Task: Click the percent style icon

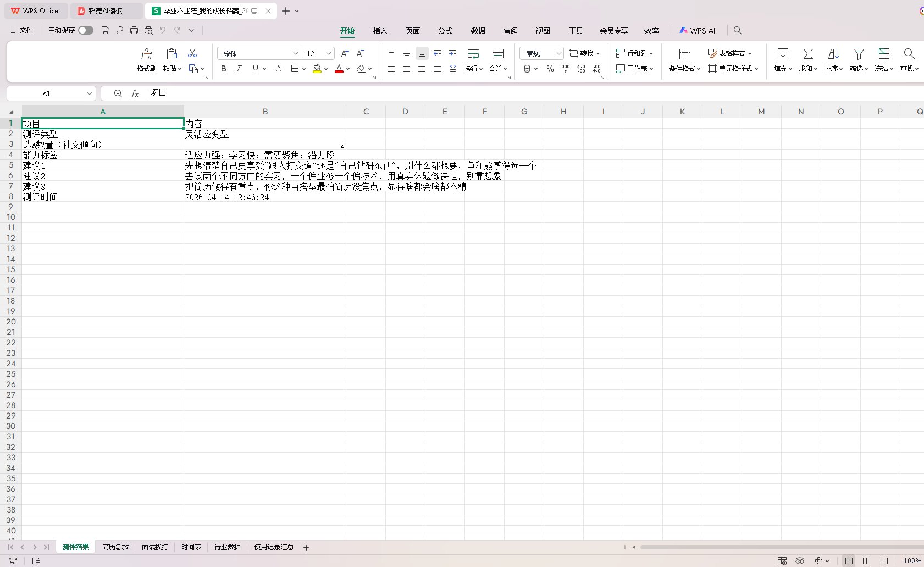Action: point(550,69)
